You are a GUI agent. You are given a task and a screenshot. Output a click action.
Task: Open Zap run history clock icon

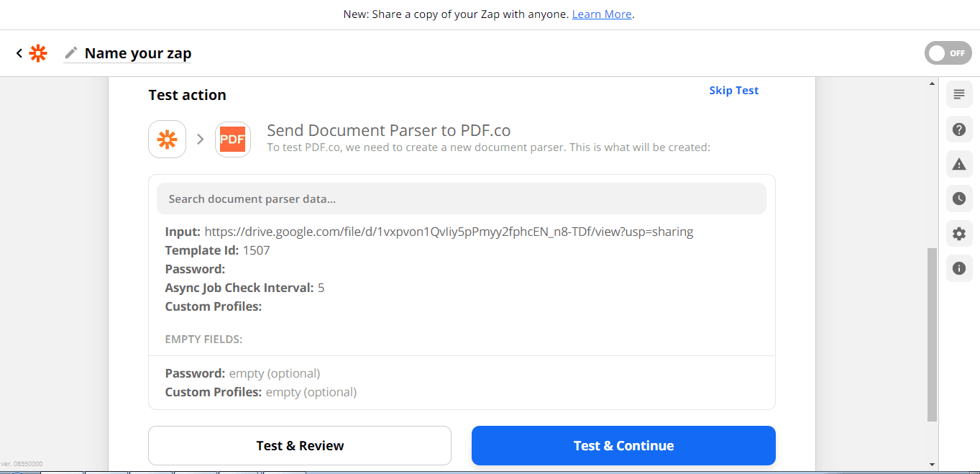[x=958, y=199]
